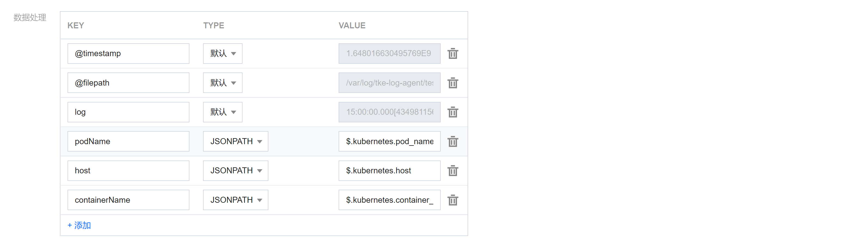Delete the @timestamp row with trash icon

453,53
